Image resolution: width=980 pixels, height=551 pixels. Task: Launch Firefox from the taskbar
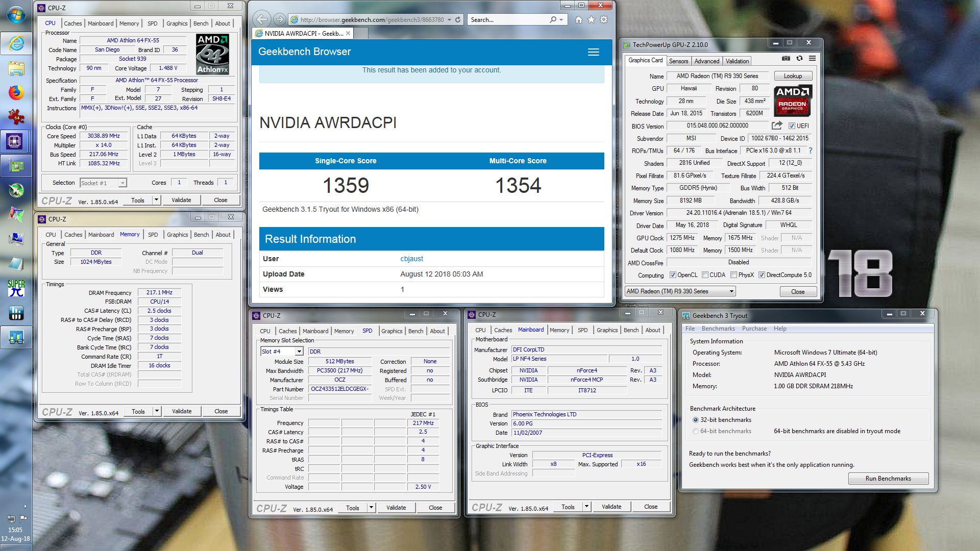(x=16, y=92)
